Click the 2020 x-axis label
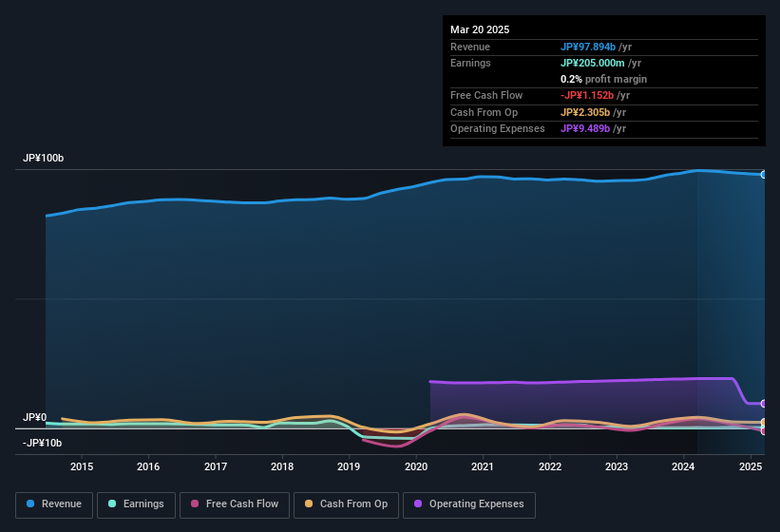This screenshot has height=532, width=780. pyautogui.click(x=416, y=466)
